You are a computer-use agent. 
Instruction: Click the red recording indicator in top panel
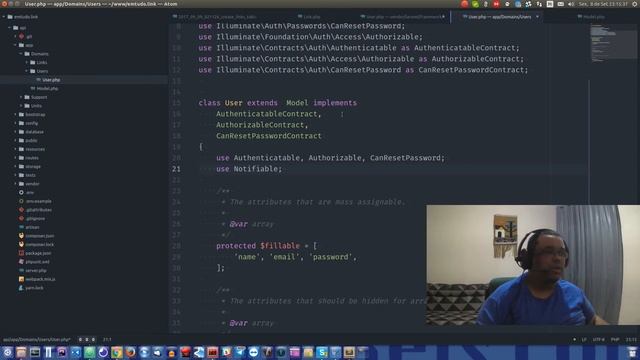464,4
